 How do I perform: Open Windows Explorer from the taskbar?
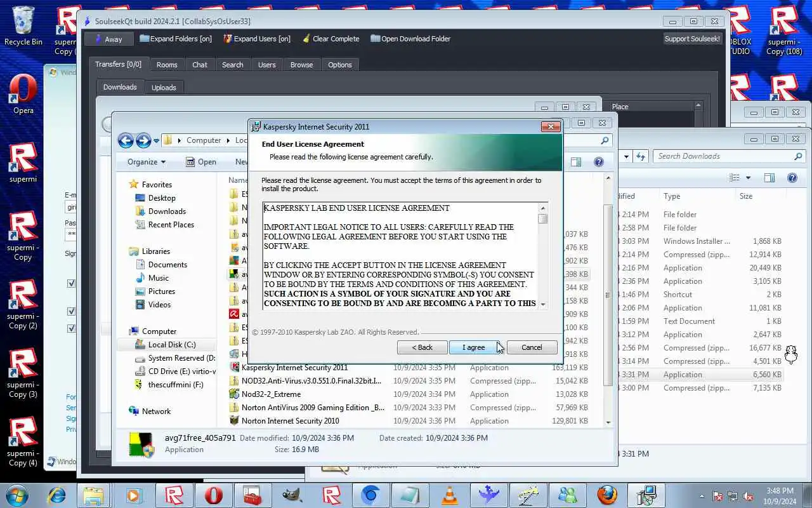[94, 495]
